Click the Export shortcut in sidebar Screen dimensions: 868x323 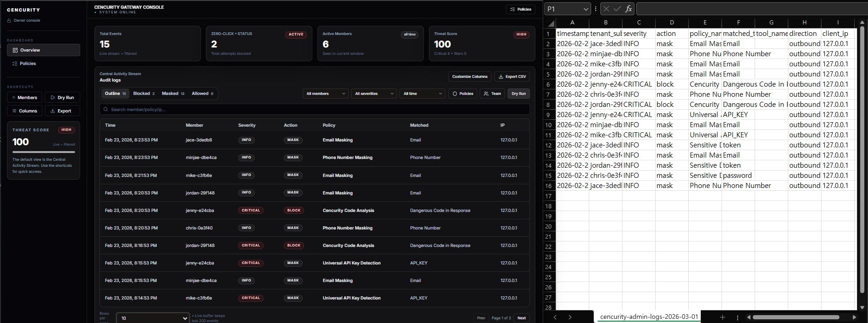pyautogui.click(x=62, y=111)
